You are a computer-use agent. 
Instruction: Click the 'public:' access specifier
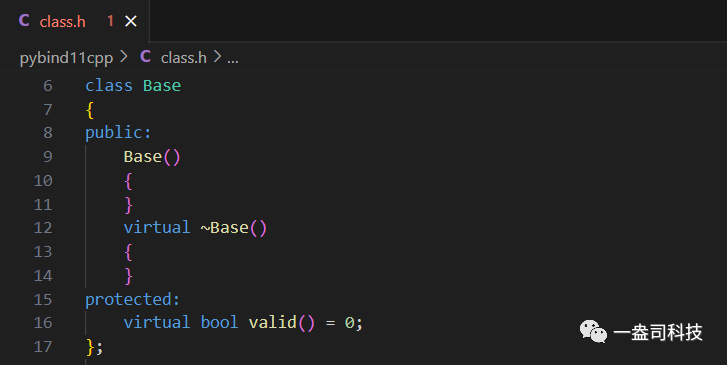point(119,133)
